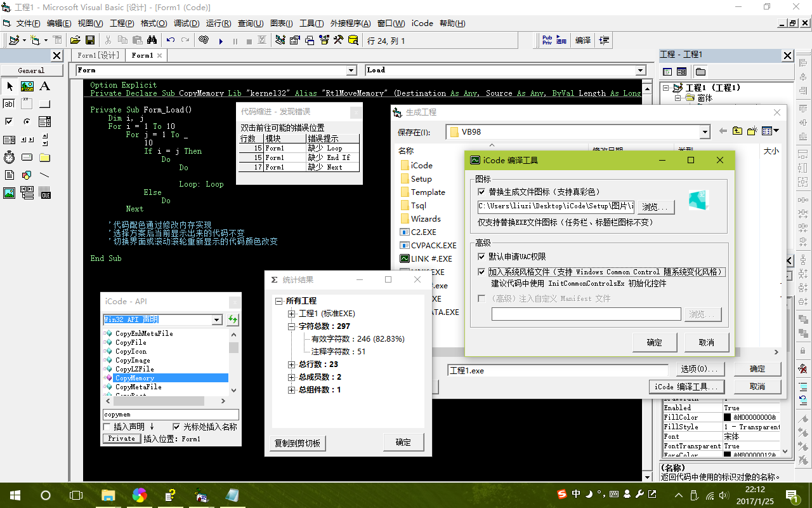Viewport: 812px width, 508px height.
Task: Collapse the 工程1 (工程1) project tree node
Action: (667, 88)
